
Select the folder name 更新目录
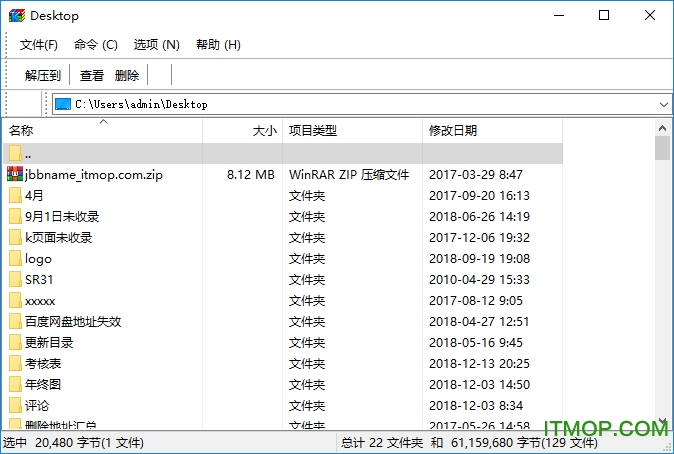pos(49,343)
